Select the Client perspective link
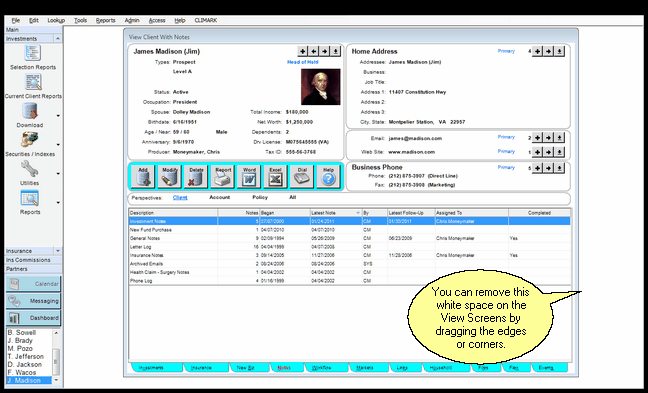This screenshot has height=393, width=648. 180,198
